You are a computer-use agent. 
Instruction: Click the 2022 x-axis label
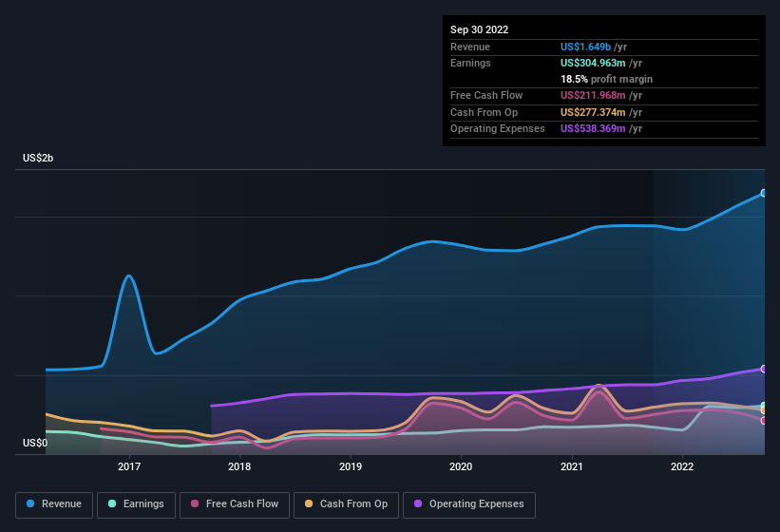(682, 466)
